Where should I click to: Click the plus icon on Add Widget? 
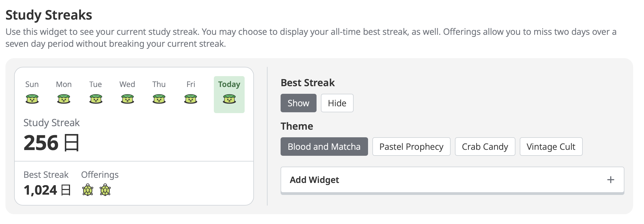tap(610, 180)
